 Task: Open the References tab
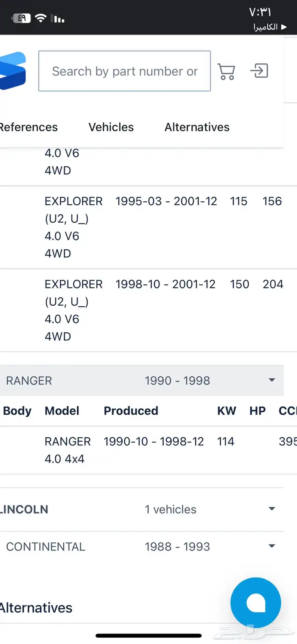28,127
